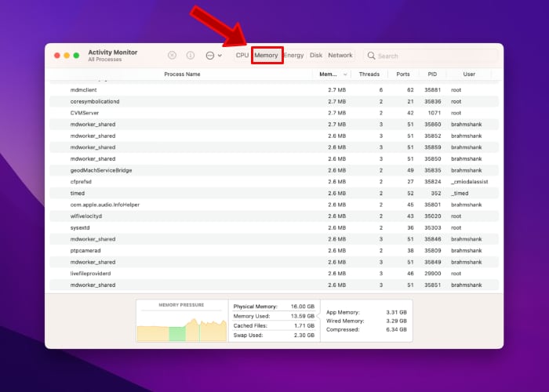Viewport: 549px width, 392px height.
Task: Click the ellipsis More options icon
Action: (x=209, y=56)
